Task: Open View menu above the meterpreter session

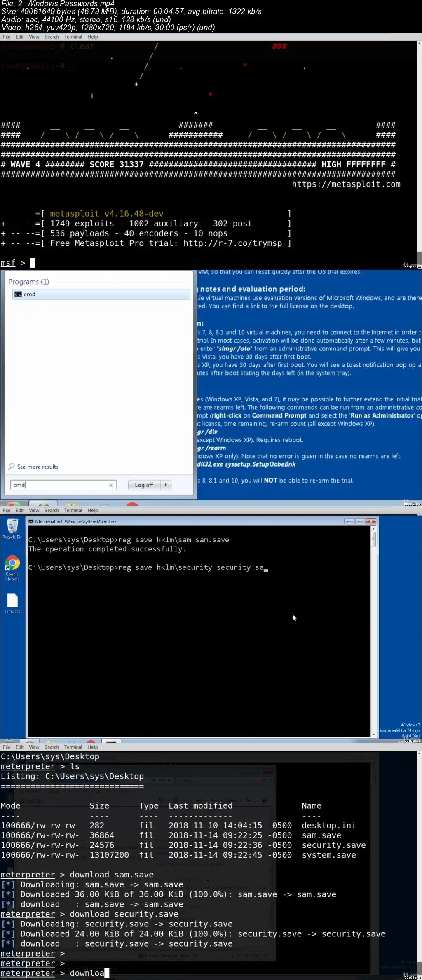Action: (34, 747)
